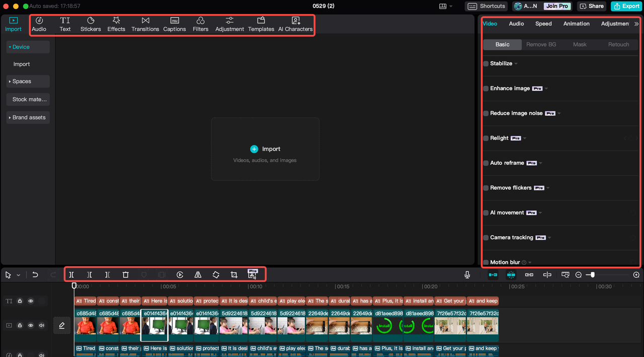644x357 pixels.
Task: Click the Share button
Action: 592,6
